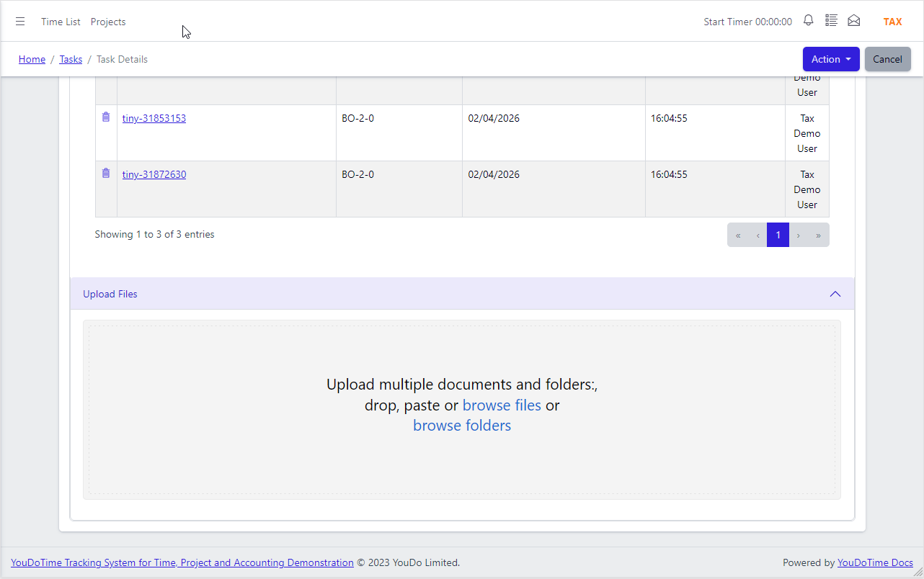Click the 'Showing 1 to 3 of 3 entries' text
The height and width of the screenshot is (579, 924).
click(154, 234)
